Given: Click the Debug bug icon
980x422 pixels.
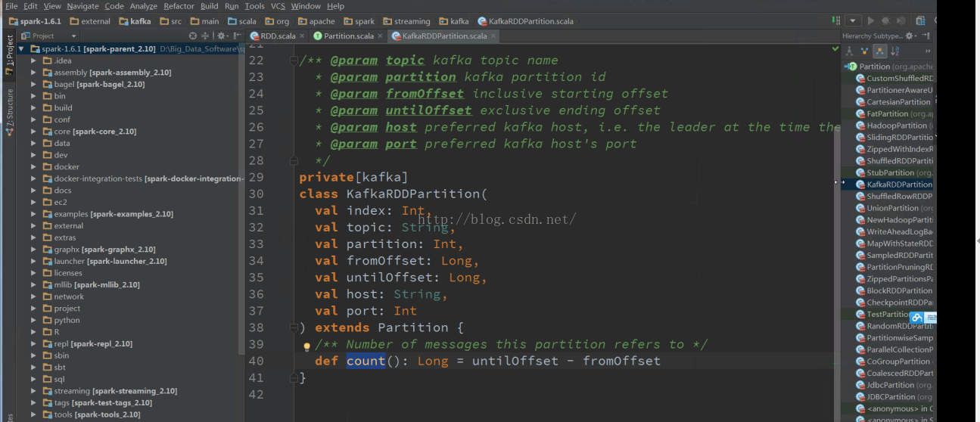Looking at the screenshot, I should [x=885, y=20].
